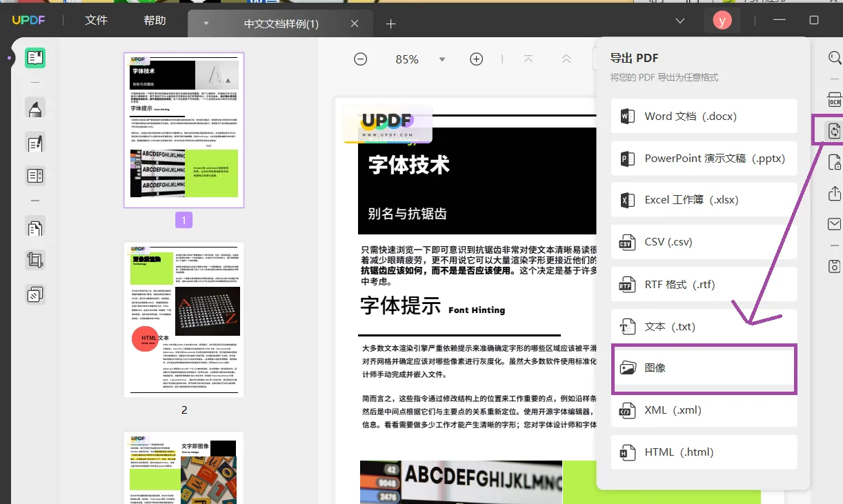Export as Word 文档 (.docx)
This screenshot has height=504, width=843.
click(x=704, y=117)
